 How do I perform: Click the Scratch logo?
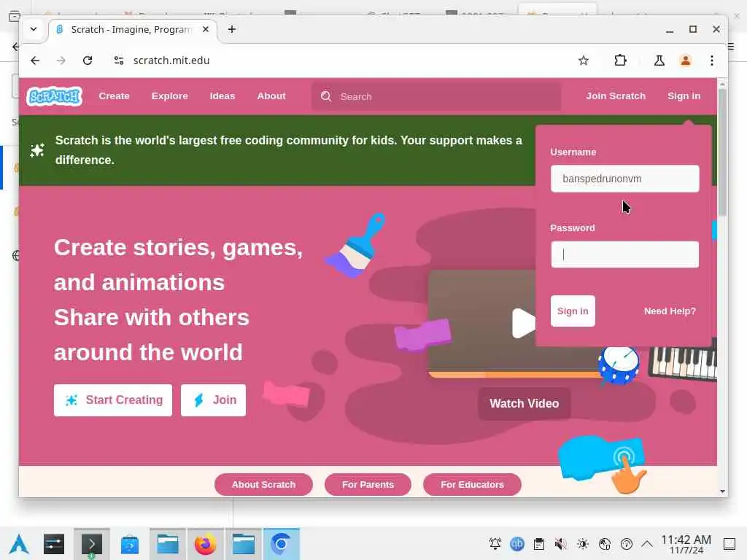[x=54, y=96]
